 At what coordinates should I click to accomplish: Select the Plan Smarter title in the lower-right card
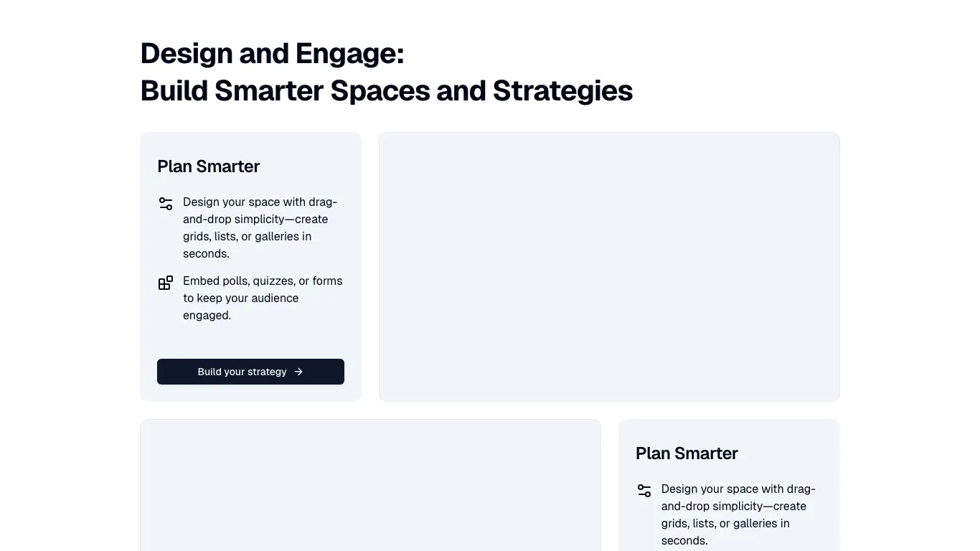(687, 453)
